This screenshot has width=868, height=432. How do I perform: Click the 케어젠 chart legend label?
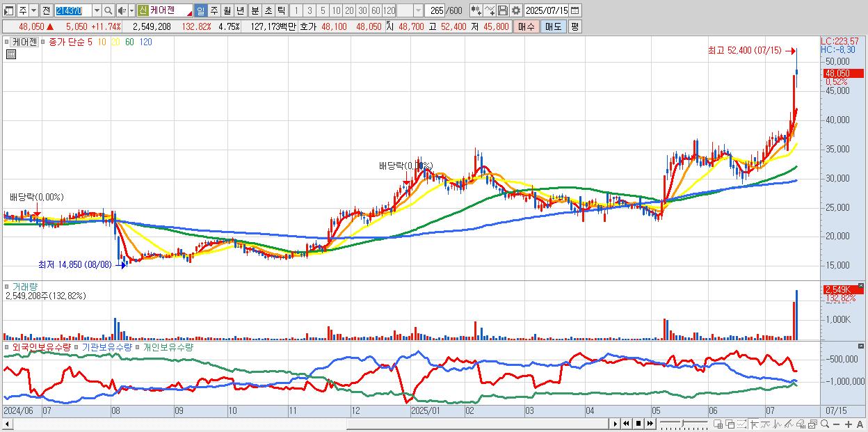pyautogui.click(x=24, y=42)
